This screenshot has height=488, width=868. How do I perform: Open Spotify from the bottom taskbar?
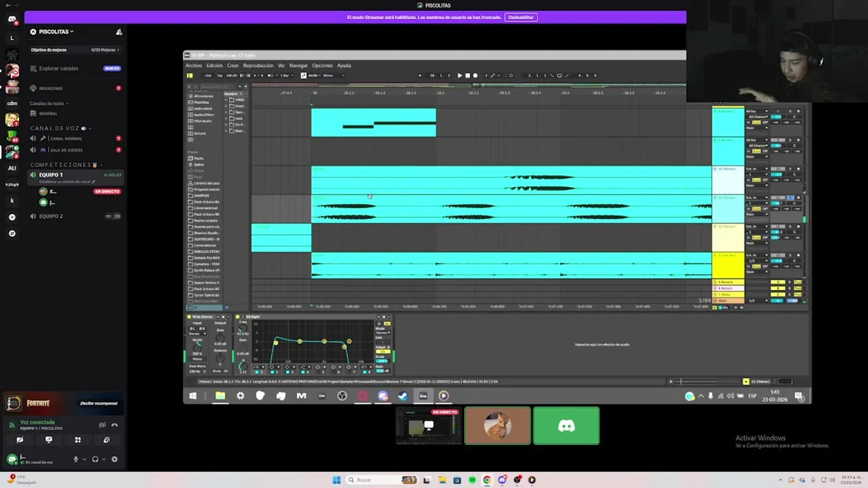tap(472, 480)
